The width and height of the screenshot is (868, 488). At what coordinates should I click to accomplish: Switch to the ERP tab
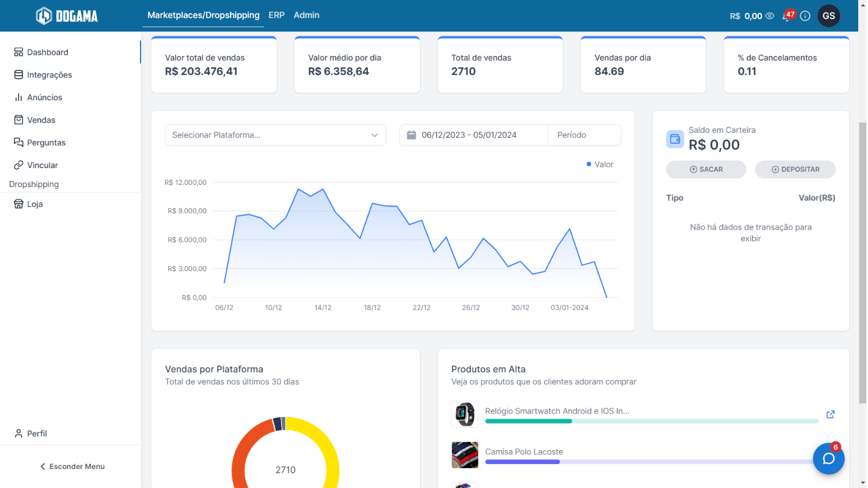276,15
